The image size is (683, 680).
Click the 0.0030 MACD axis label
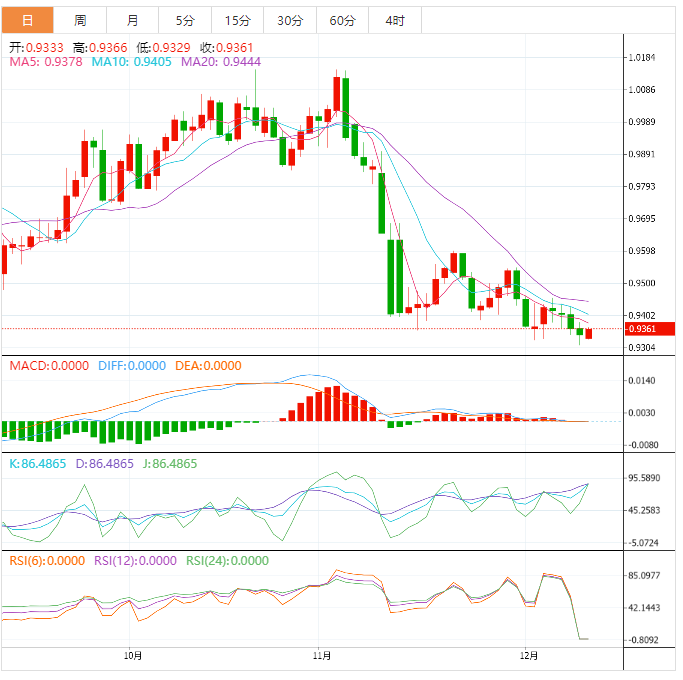[642, 413]
